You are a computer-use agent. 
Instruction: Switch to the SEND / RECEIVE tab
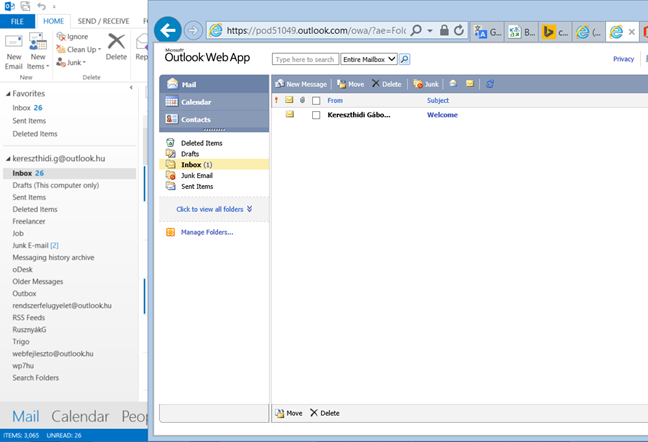tap(103, 21)
